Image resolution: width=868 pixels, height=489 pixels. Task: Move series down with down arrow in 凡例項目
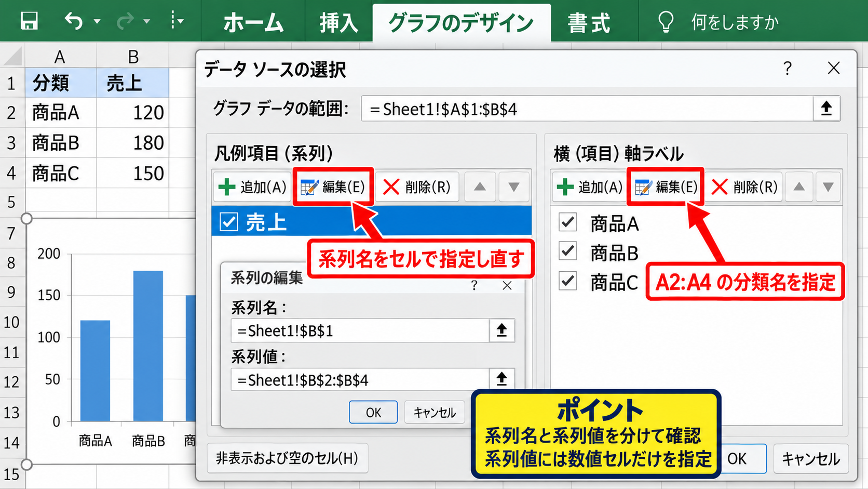(513, 187)
